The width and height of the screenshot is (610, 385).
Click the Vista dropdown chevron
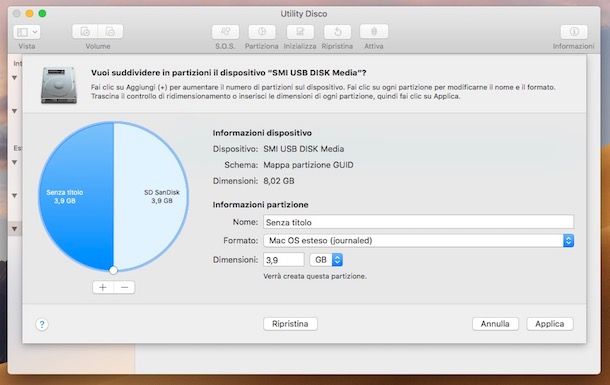point(35,32)
